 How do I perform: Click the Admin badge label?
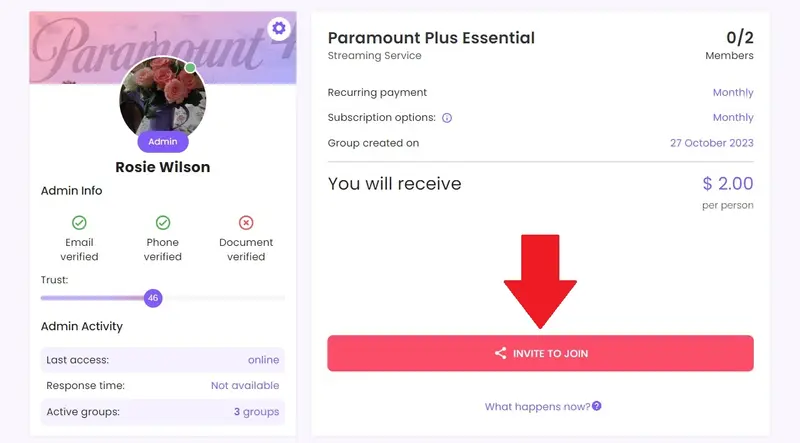tap(163, 142)
